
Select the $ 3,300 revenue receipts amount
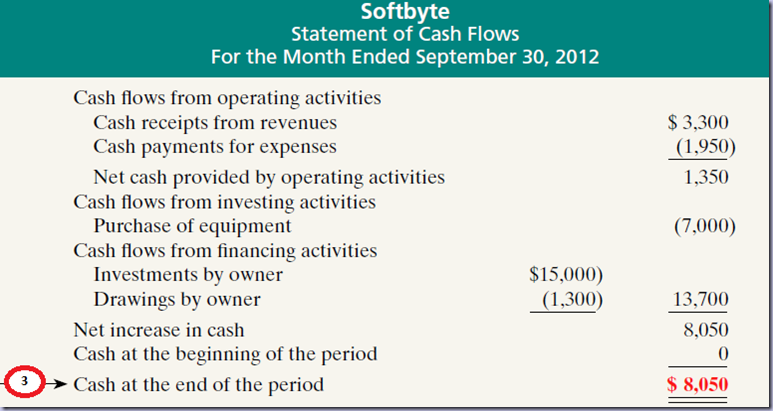(698, 123)
